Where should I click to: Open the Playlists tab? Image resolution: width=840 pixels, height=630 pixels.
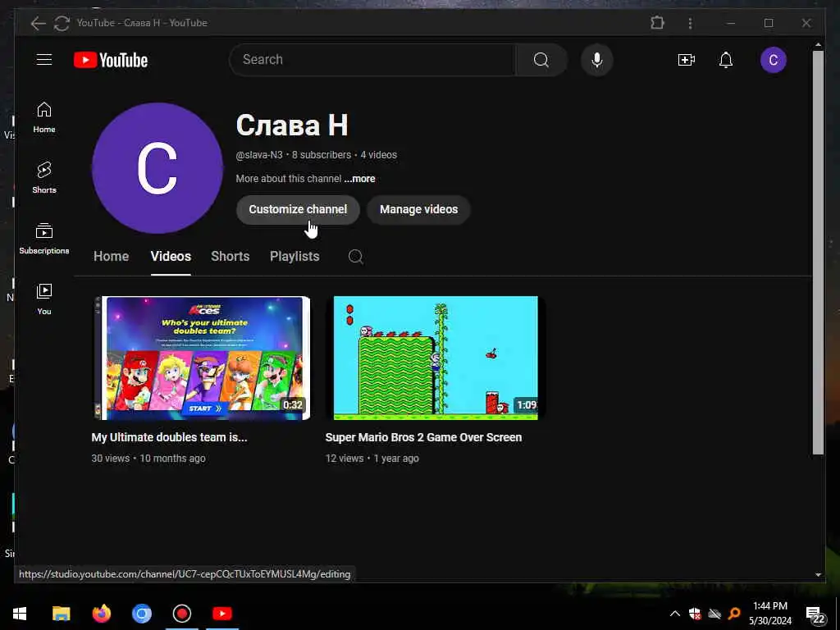tap(294, 257)
